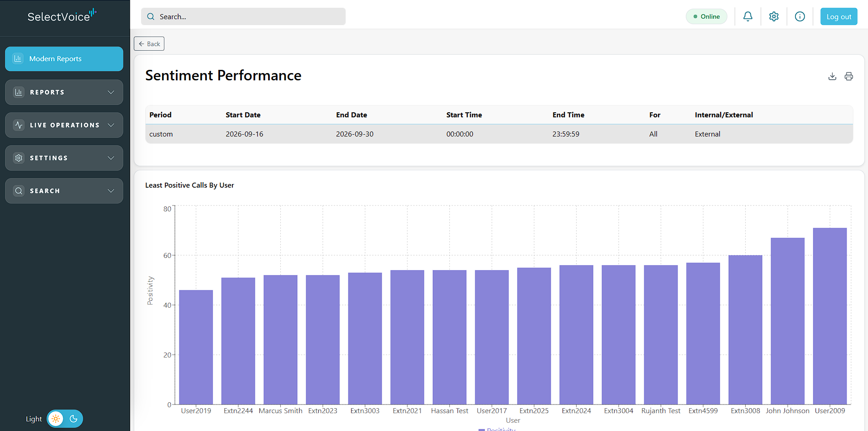Click the Reports bar chart icon
Viewport: 868px width, 431px height.
(x=19, y=92)
